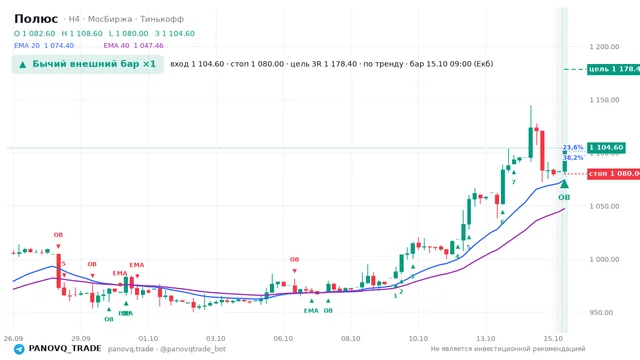Click the '1 050.00' price axis label

[604, 206]
